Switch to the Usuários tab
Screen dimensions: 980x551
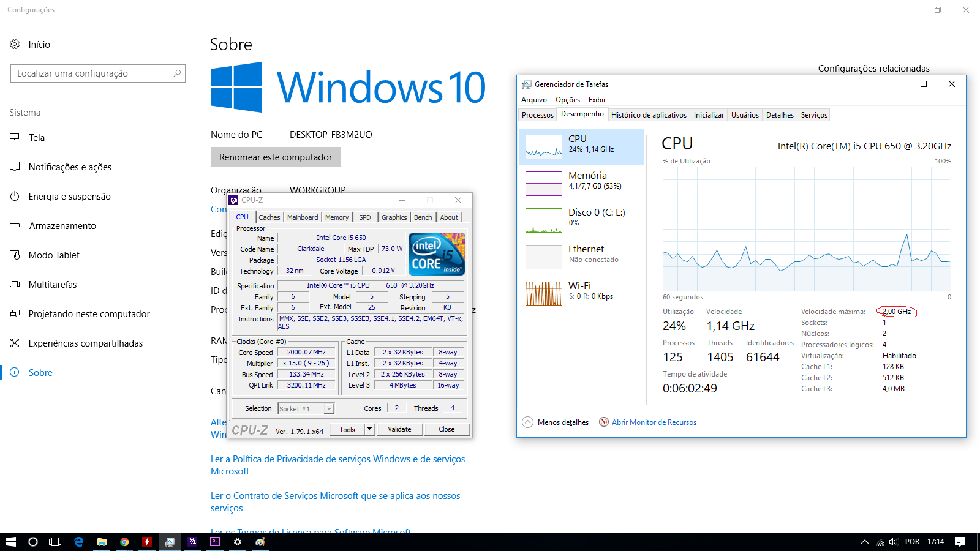[745, 115]
